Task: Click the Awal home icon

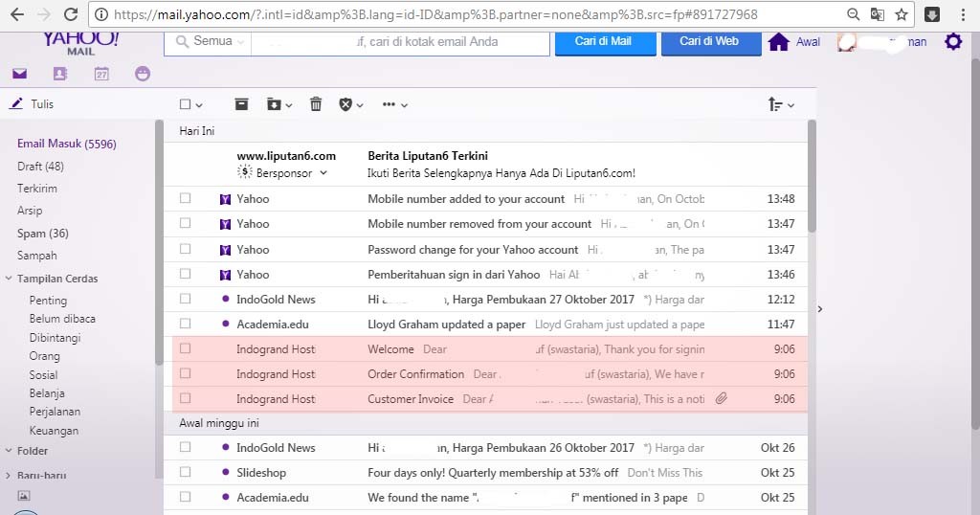Action: click(779, 42)
